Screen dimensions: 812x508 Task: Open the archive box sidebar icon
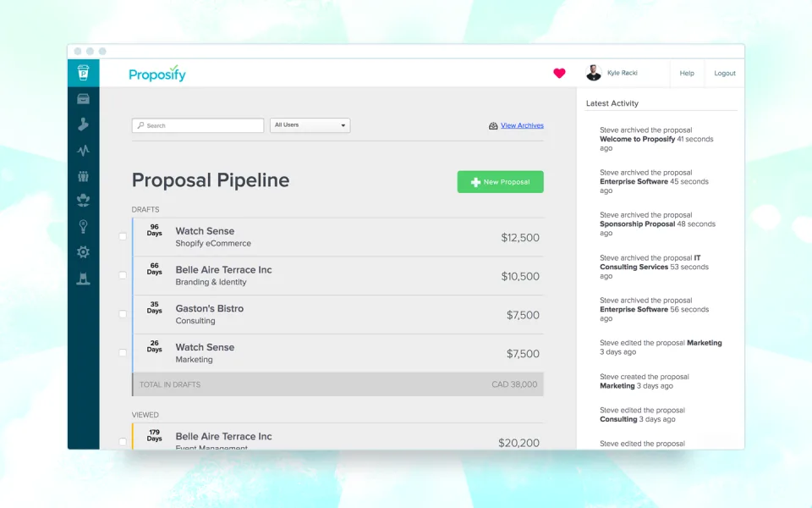tap(83, 98)
